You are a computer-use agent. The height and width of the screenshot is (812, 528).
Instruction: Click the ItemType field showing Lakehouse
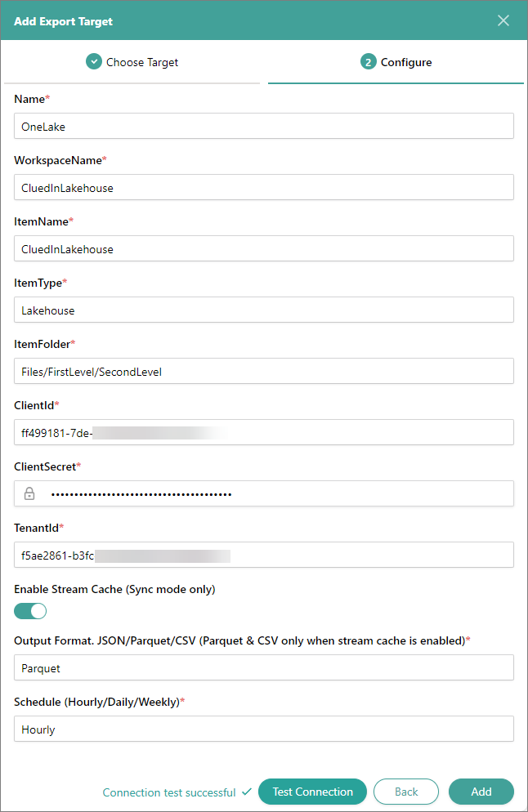point(263,310)
